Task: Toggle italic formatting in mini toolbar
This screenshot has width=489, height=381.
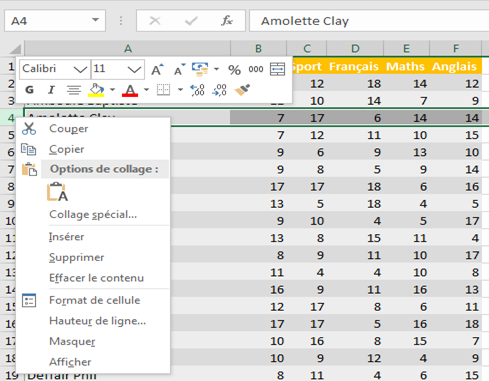Action: [51, 90]
